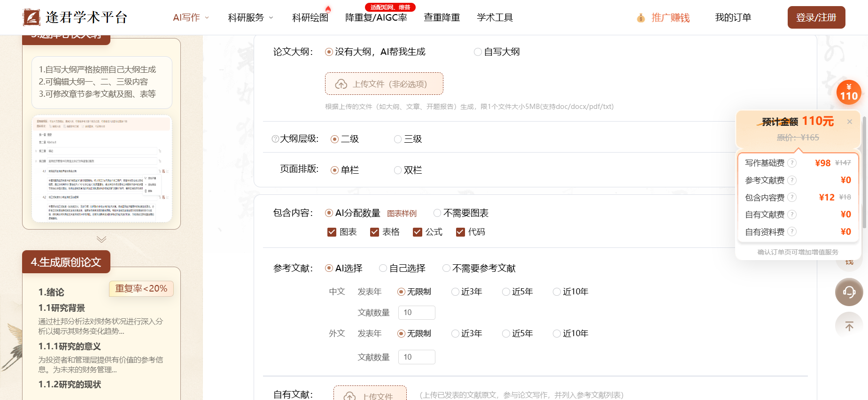868x400 pixels.
Task: Close the 预计金额 price panel
Action: [x=850, y=122]
